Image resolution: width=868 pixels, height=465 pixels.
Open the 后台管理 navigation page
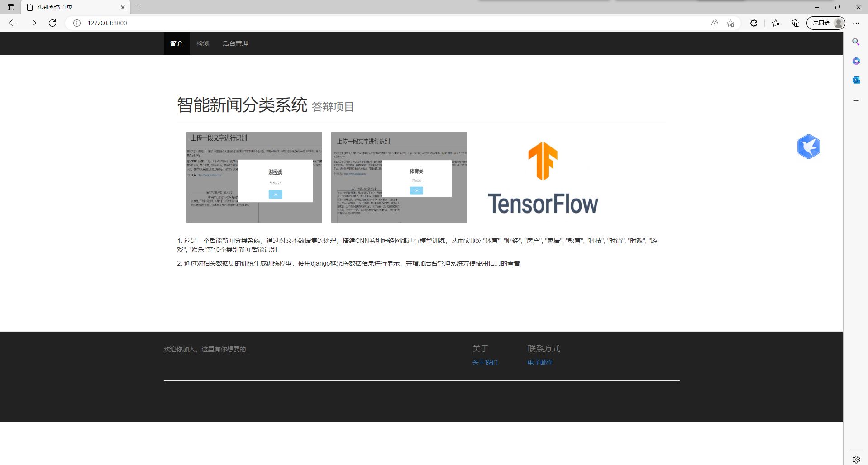pyautogui.click(x=235, y=43)
